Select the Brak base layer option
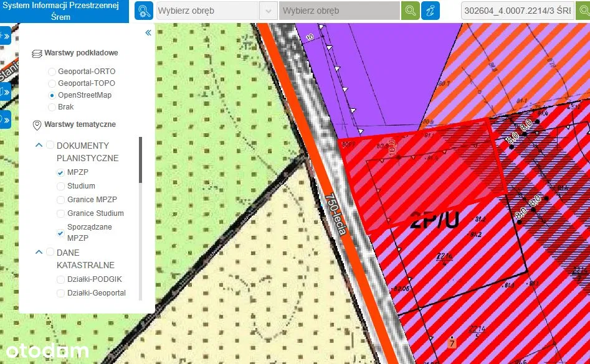The height and width of the screenshot is (364, 590). 52,107
